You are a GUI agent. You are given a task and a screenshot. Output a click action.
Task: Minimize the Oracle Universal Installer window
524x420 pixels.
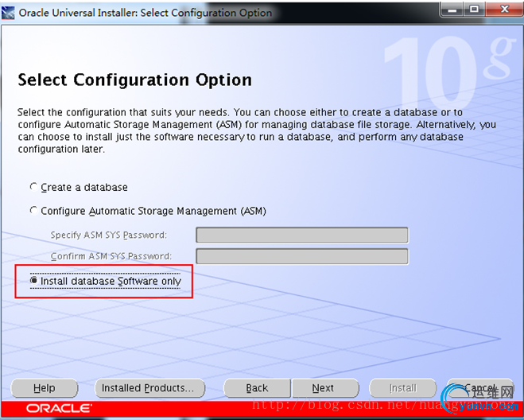pos(452,10)
